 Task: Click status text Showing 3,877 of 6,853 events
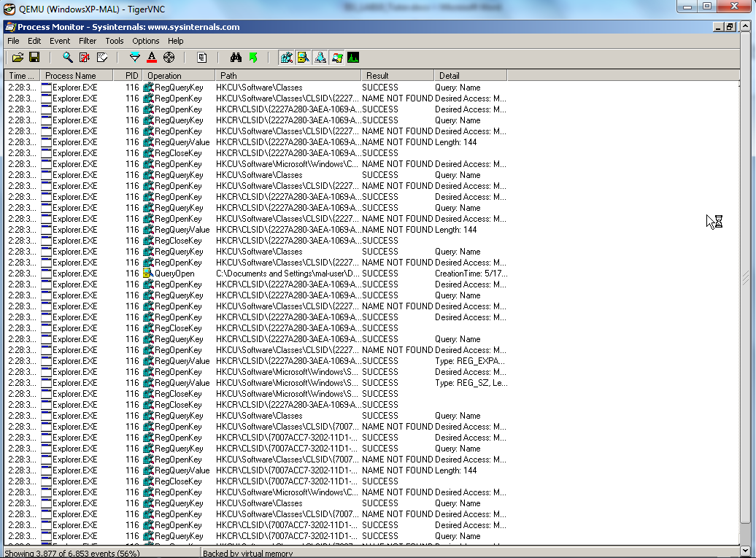(x=72, y=553)
